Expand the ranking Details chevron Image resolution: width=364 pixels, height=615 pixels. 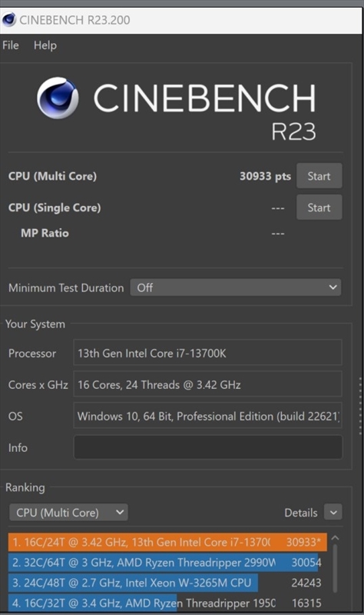(333, 512)
